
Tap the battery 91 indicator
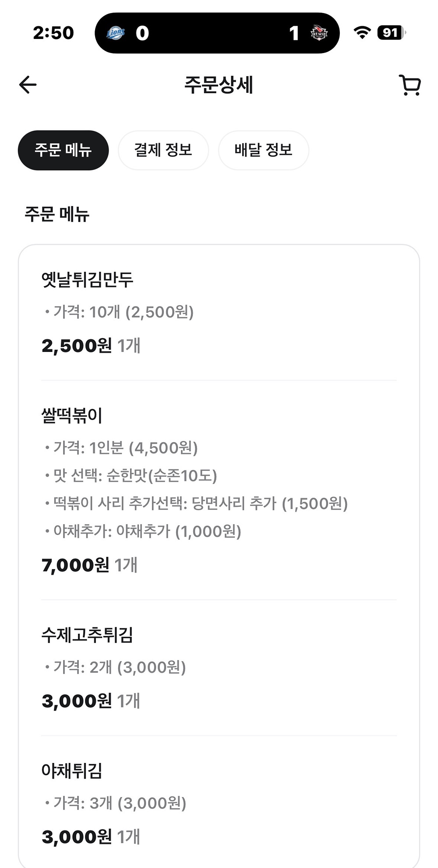tap(392, 33)
